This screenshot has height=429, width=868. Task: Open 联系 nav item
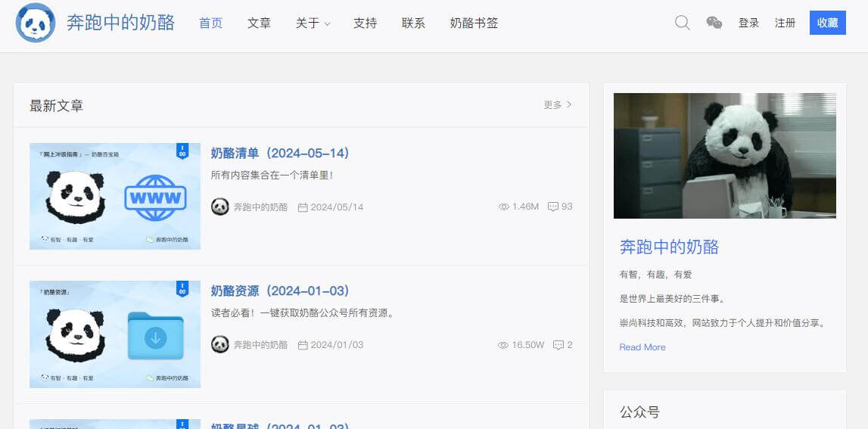tap(413, 23)
